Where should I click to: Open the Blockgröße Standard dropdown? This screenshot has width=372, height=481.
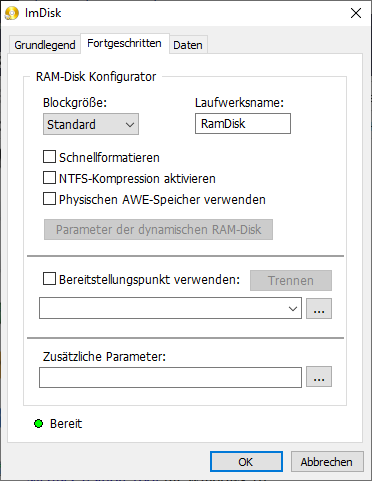click(91, 124)
